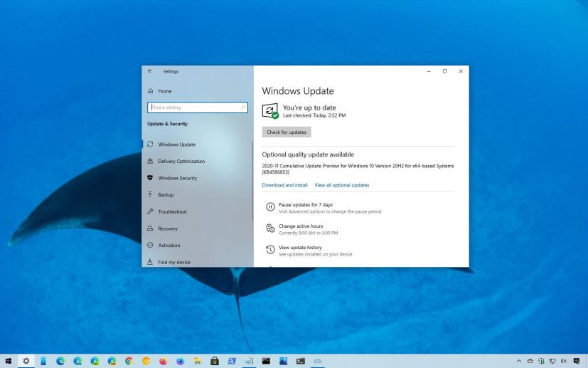Click the Pause updates pause icon

point(270,206)
